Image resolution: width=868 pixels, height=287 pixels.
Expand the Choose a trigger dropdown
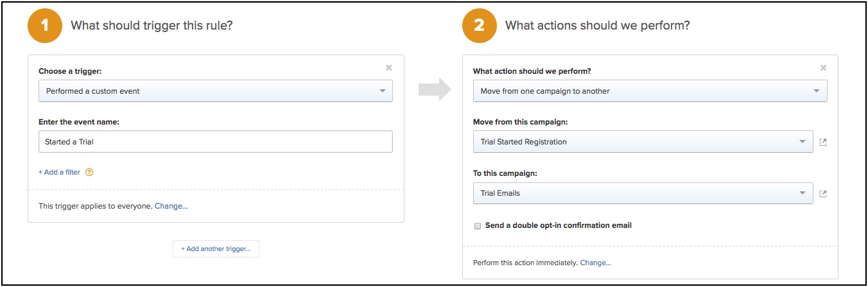[x=215, y=91]
